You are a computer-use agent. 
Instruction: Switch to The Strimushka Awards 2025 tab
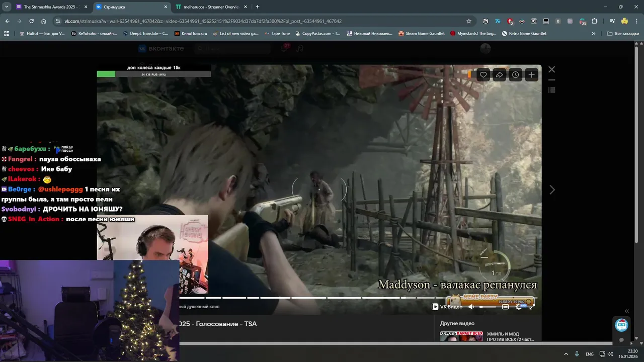(x=52, y=7)
